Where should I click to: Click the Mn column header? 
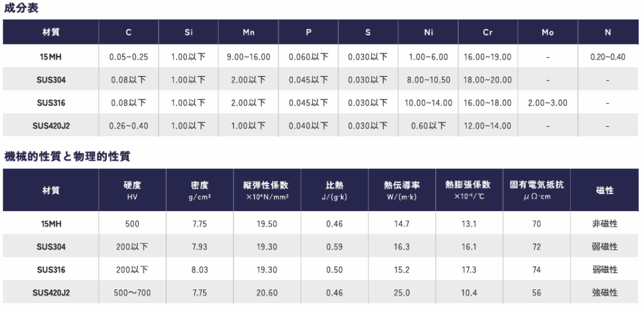[248, 33]
